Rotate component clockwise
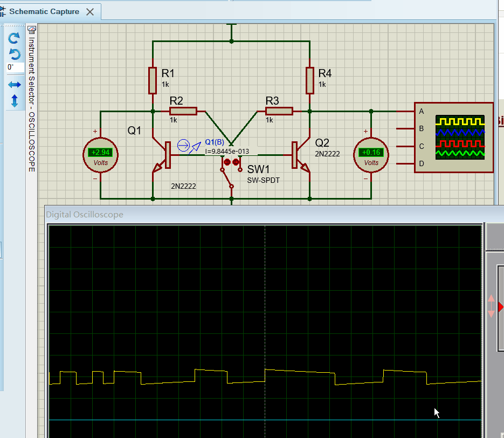This screenshot has width=504, height=438. (13, 38)
